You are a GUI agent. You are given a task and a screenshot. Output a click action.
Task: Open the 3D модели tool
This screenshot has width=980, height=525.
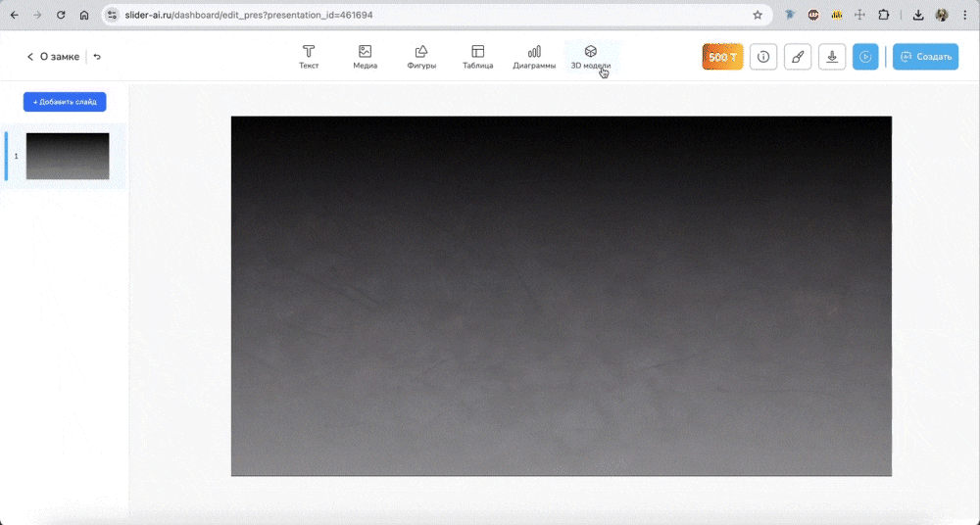click(x=591, y=56)
